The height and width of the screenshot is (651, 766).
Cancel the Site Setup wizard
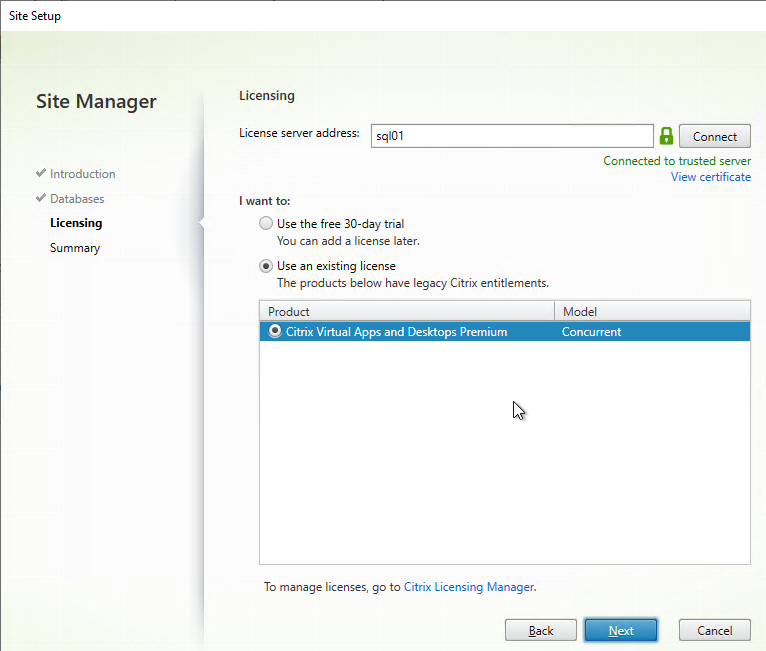[x=714, y=630]
